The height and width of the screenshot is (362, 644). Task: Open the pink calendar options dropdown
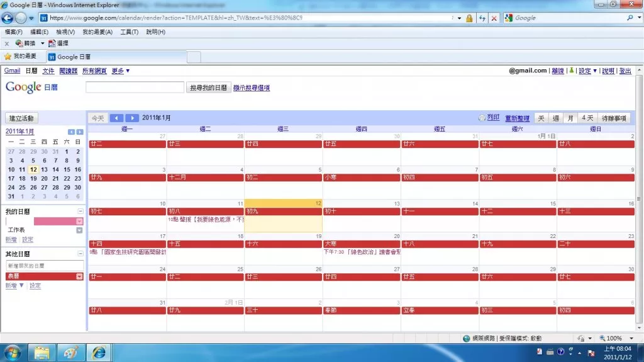(x=79, y=222)
